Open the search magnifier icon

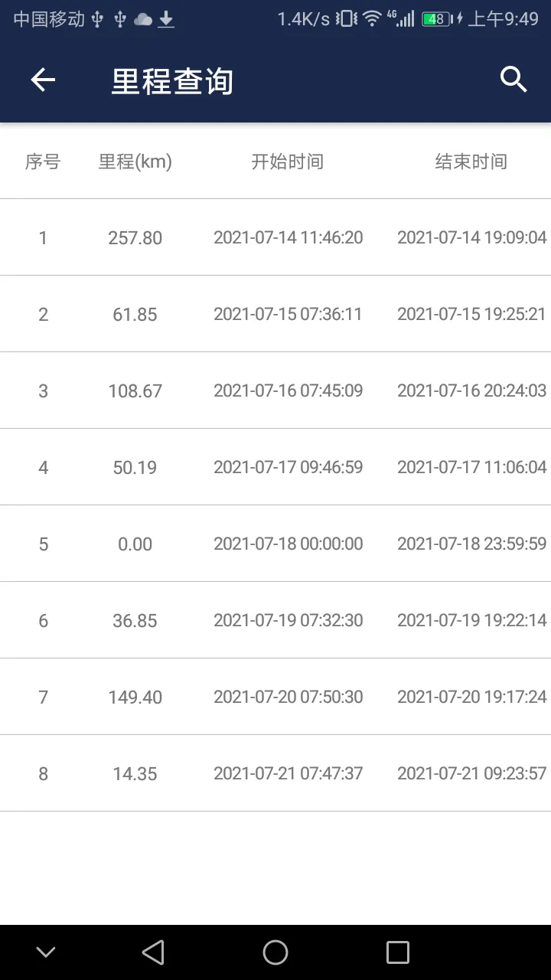coord(514,80)
